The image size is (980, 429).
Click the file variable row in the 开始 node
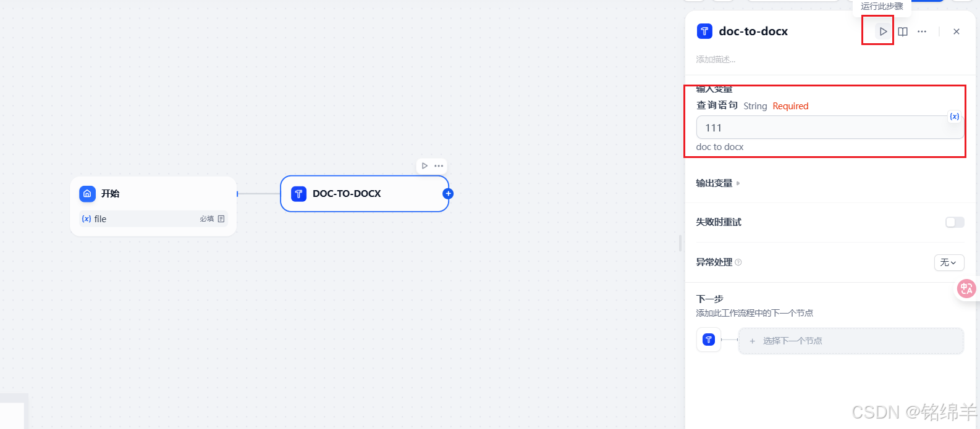[x=153, y=219]
